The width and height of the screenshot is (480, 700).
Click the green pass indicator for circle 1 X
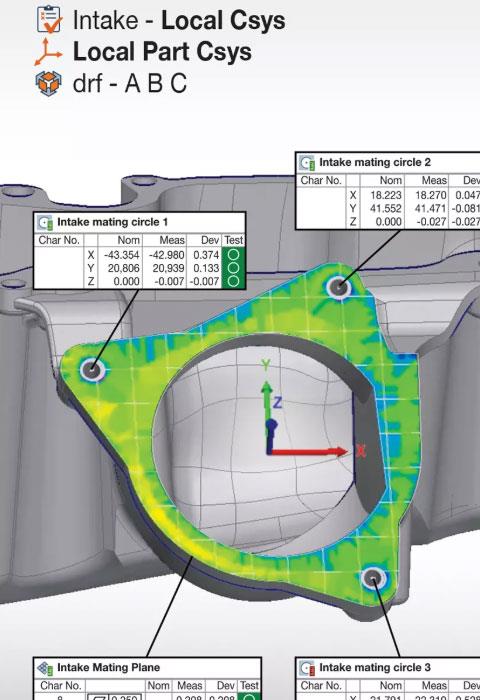coord(234,255)
